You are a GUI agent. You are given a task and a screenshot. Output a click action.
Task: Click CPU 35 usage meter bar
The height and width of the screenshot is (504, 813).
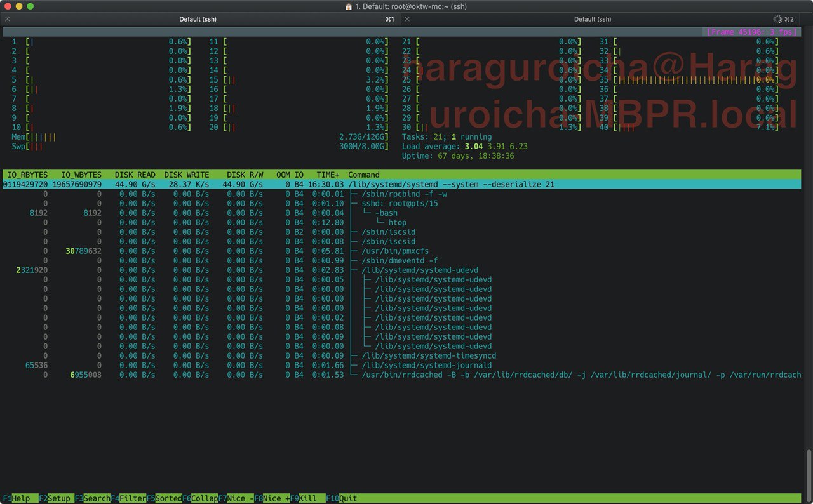coord(689,79)
